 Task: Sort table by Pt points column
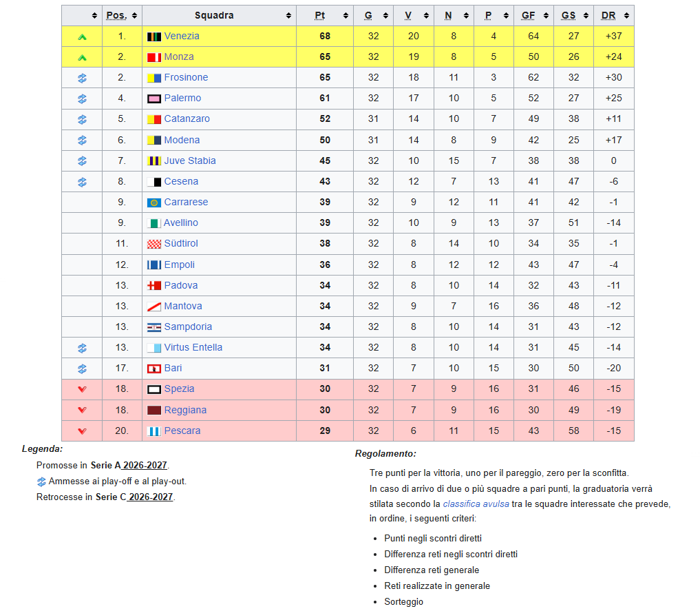pyautogui.click(x=346, y=16)
